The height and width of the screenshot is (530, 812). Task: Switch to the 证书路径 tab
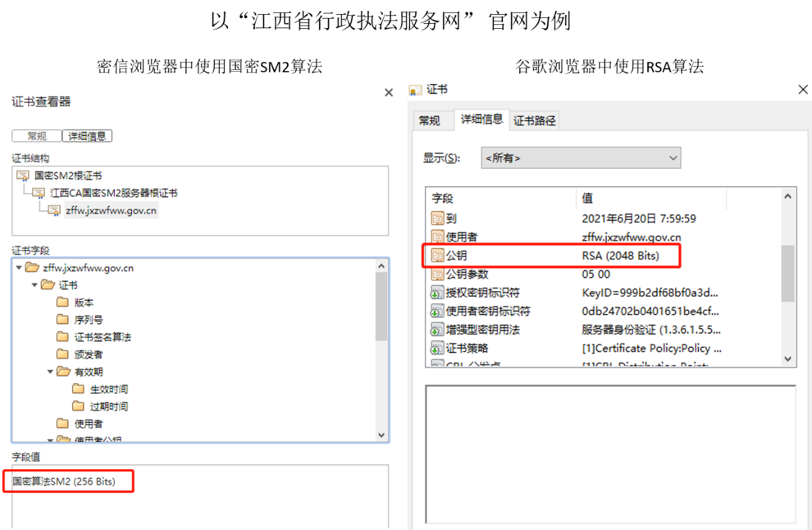click(534, 120)
